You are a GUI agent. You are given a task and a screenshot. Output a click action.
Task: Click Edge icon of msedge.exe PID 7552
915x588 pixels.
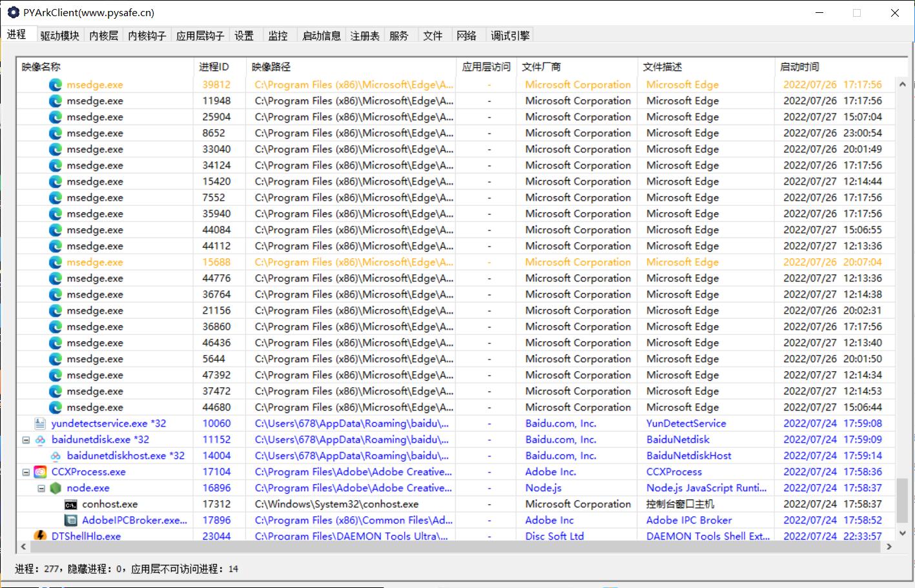click(x=56, y=198)
